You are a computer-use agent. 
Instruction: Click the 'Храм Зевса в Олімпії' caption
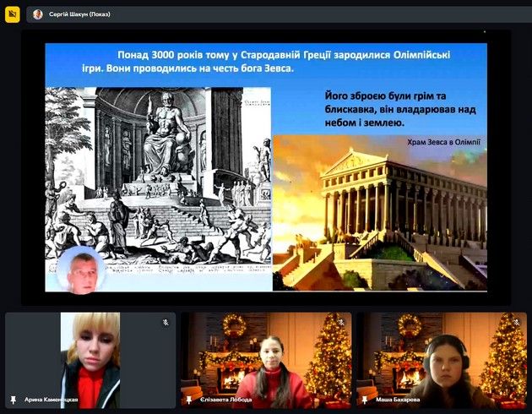pos(442,143)
